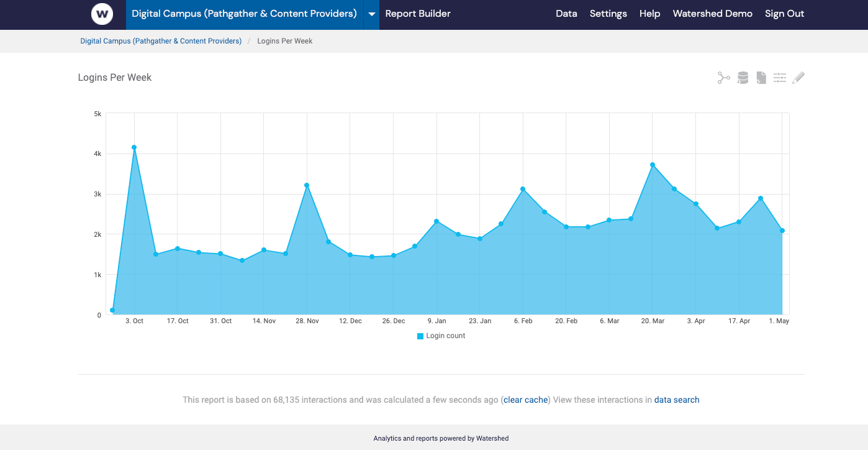This screenshot has height=450, width=868.
Task: Open Report Builder
Action: [x=417, y=13]
